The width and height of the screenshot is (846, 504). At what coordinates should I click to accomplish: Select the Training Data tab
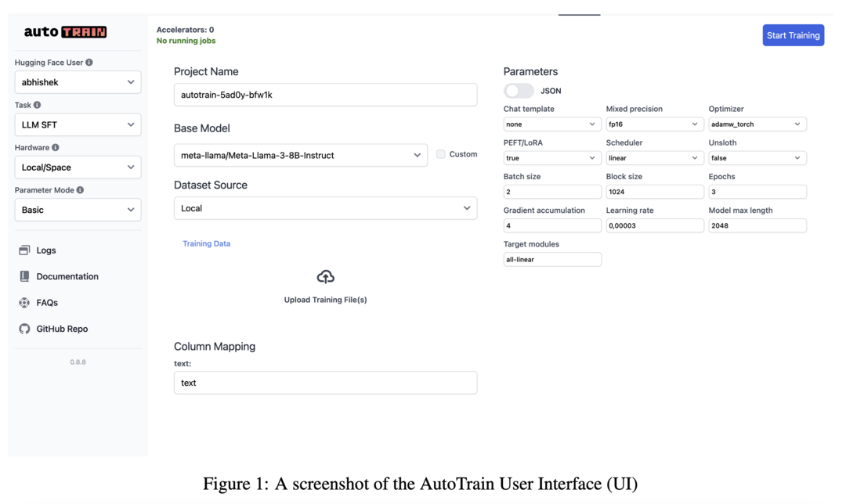tap(206, 243)
